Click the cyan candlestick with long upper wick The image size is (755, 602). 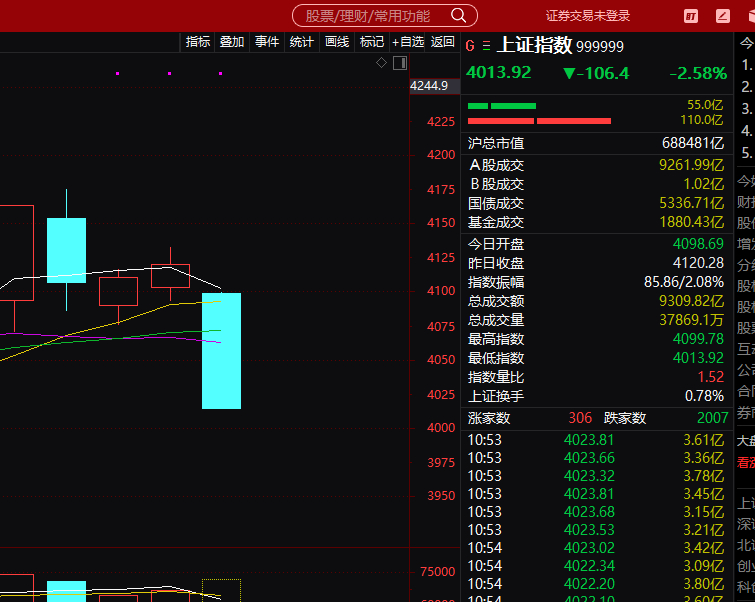66,250
